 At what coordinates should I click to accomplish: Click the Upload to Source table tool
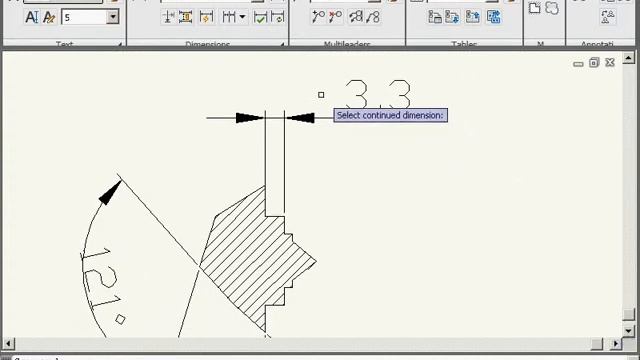(x=472, y=17)
